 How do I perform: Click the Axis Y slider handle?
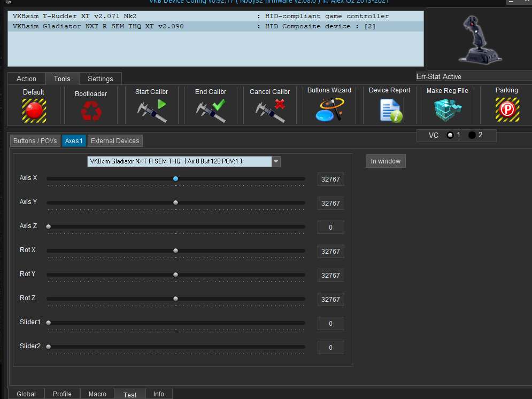[x=175, y=203]
